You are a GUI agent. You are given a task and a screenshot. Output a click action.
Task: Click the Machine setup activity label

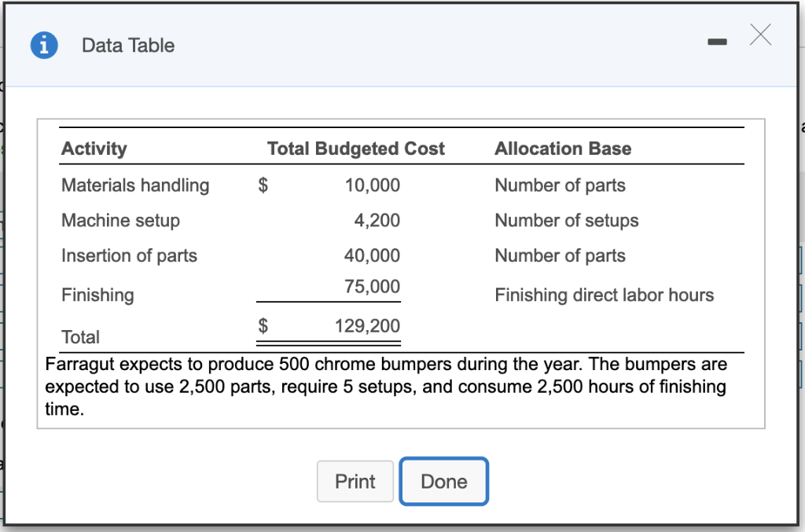[x=119, y=221]
